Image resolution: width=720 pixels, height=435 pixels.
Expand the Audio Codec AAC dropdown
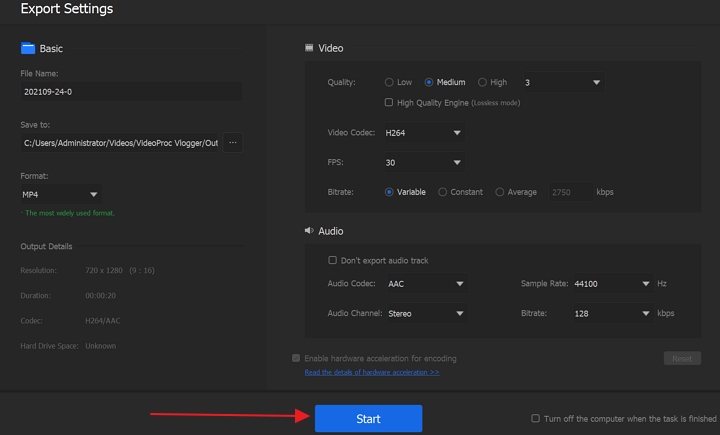pyautogui.click(x=425, y=284)
